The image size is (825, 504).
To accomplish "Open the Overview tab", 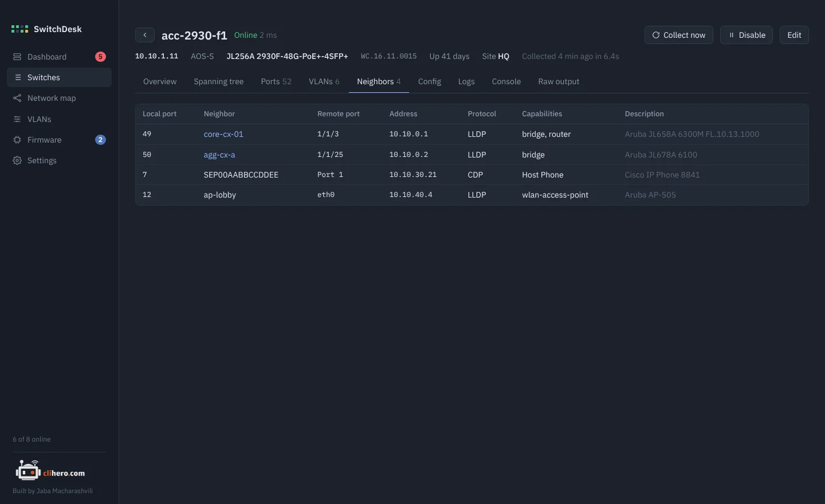I will [x=160, y=81].
